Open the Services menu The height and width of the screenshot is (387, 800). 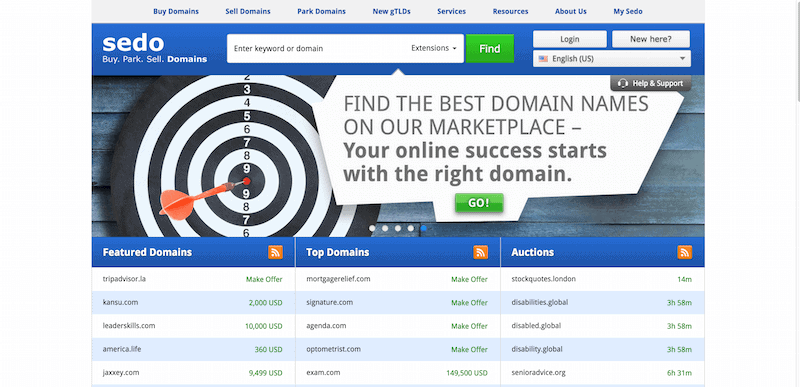tap(452, 11)
